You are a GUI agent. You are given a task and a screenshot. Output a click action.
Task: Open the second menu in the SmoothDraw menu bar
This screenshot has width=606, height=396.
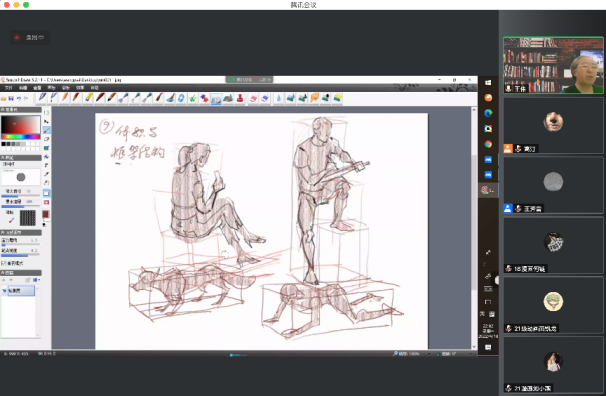22,88
